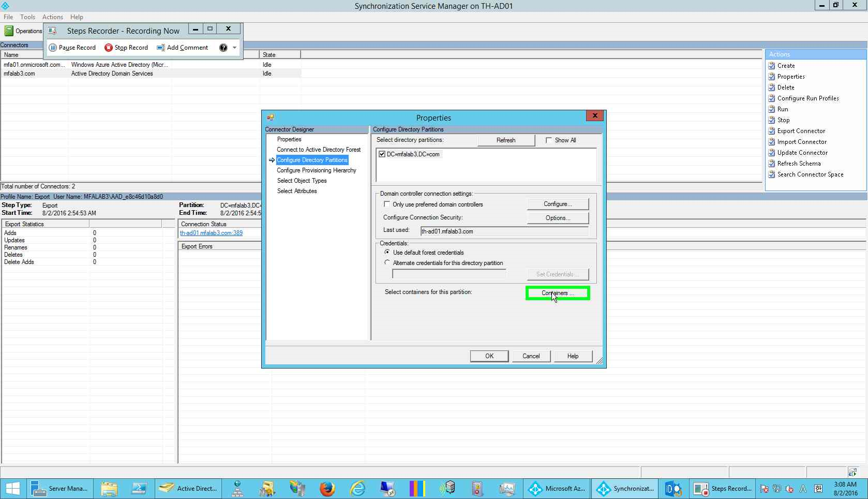868x499 pixels.
Task: Select the mfa01.onmicrosoft.com connector row
Action: [151, 65]
